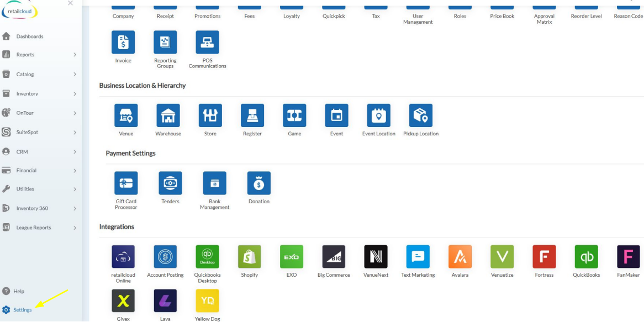Click the Approval Matrix label

tap(544, 19)
